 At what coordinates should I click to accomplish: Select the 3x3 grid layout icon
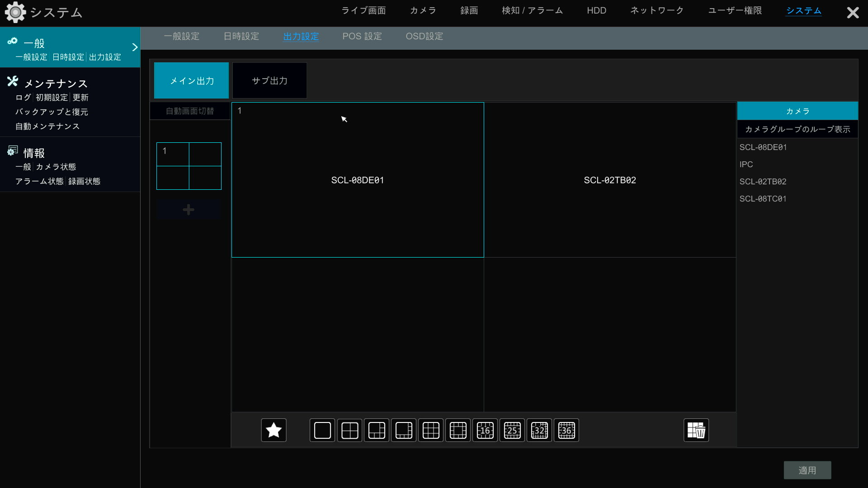(x=430, y=430)
